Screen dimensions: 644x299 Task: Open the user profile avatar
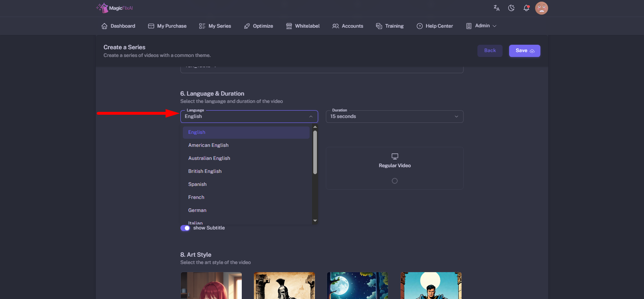[541, 8]
